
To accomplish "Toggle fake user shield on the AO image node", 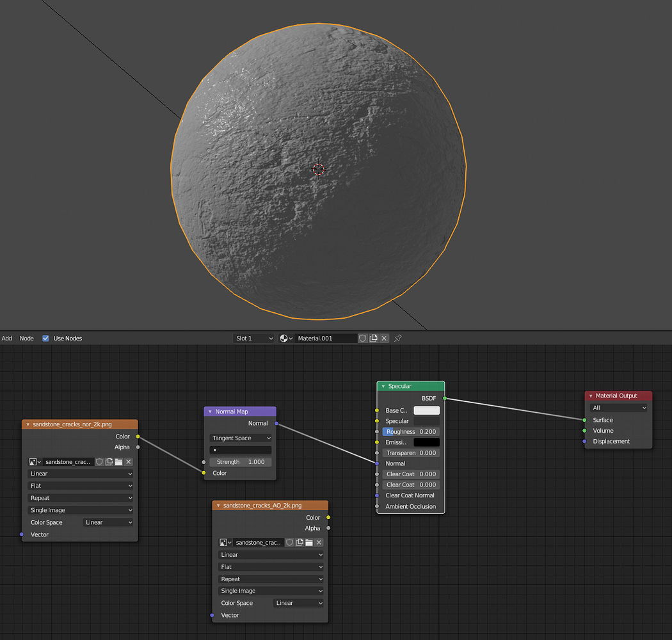I will point(289,542).
